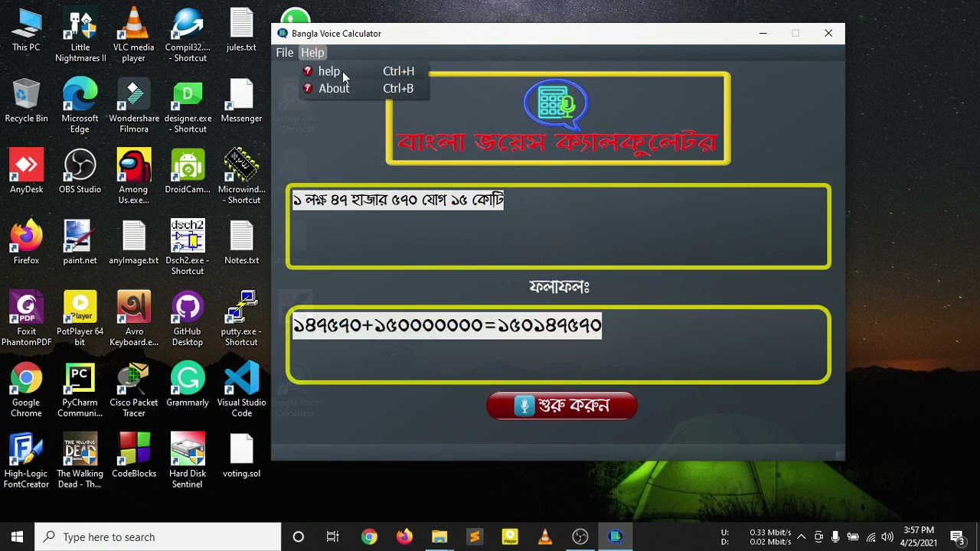The image size is (980, 551).
Task: Select the GitHub Desktop icon
Action: 188,320
